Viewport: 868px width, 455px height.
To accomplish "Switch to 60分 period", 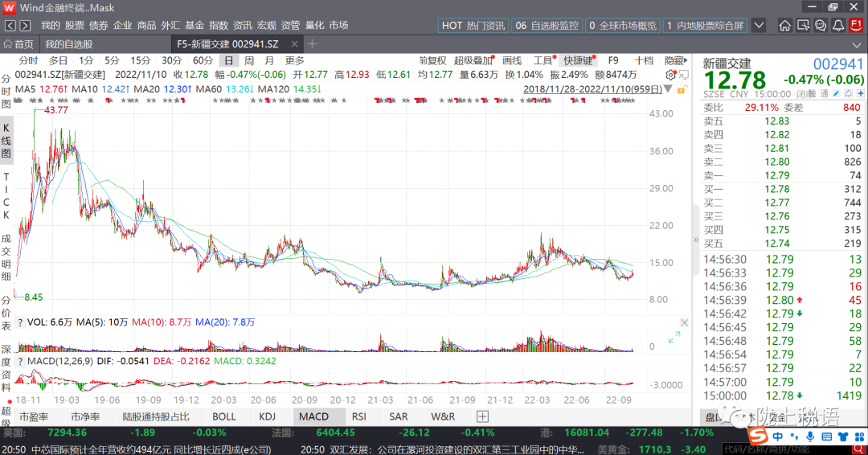I will coord(203,61).
